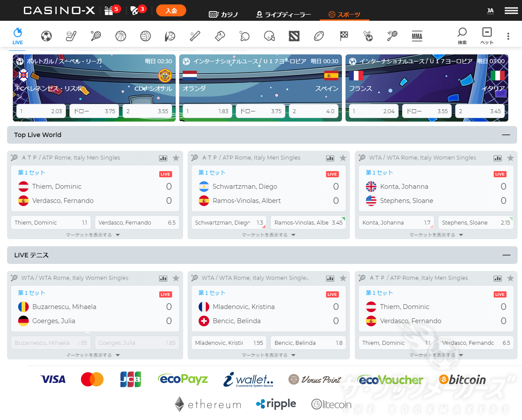Click the checkered racing flag icon
The height and width of the screenshot is (420, 522).
coord(344,36)
